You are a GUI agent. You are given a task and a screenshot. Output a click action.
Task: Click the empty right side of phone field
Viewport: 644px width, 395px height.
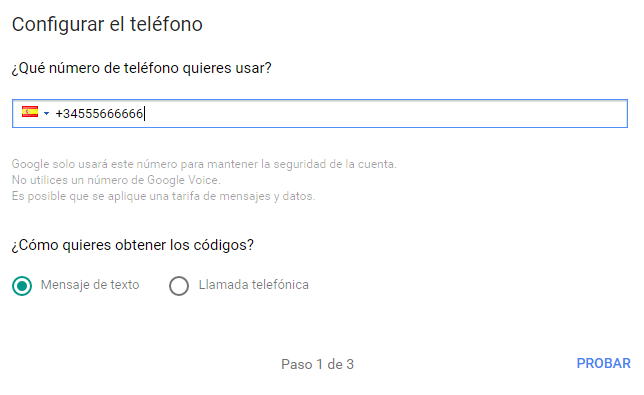pos(386,113)
